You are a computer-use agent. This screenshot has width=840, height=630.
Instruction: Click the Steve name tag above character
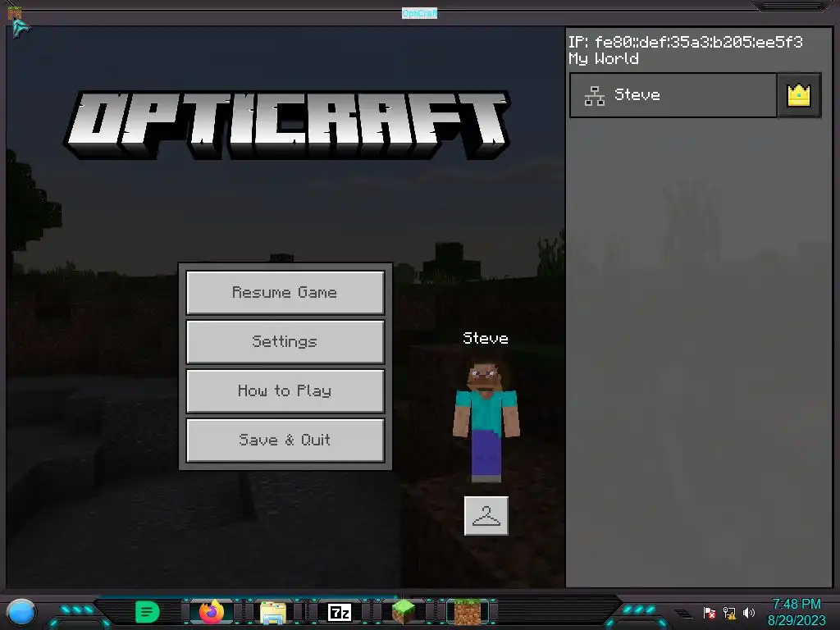click(x=486, y=338)
